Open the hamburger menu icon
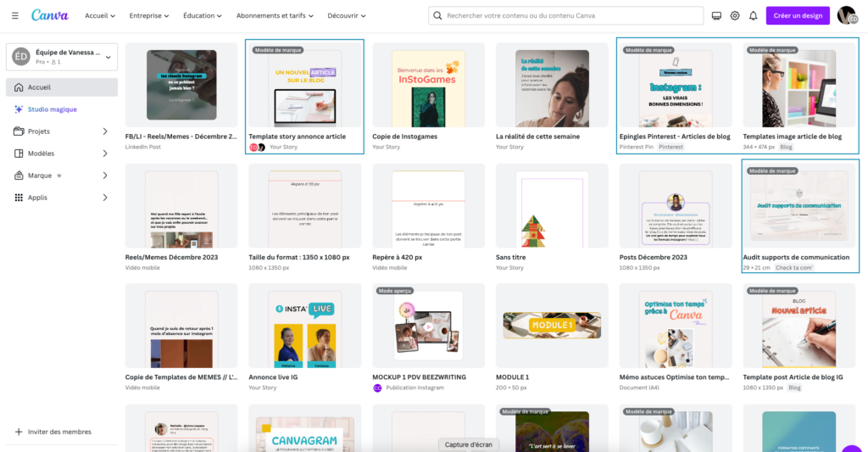The width and height of the screenshot is (868, 452). [15, 15]
